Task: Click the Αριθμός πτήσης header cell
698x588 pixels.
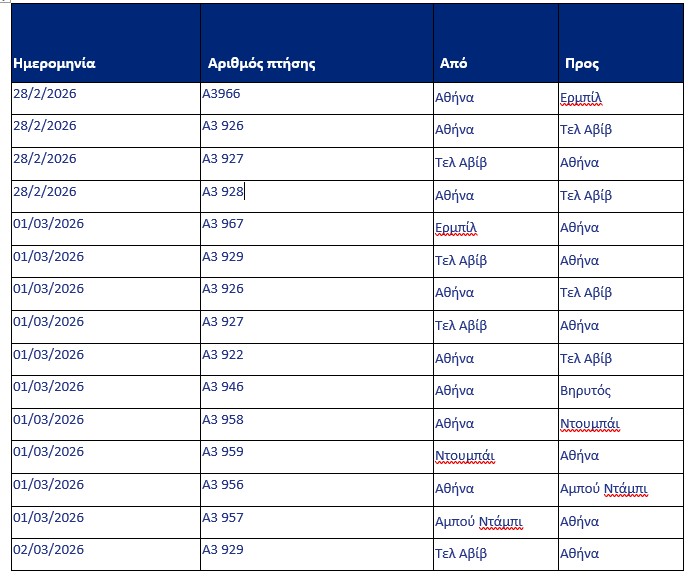Action: pos(317,43)
